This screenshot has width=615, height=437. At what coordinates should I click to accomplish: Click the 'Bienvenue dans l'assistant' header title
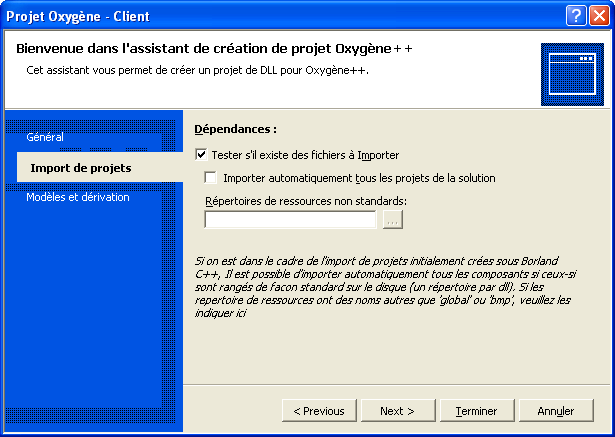[x=214, y=49]
